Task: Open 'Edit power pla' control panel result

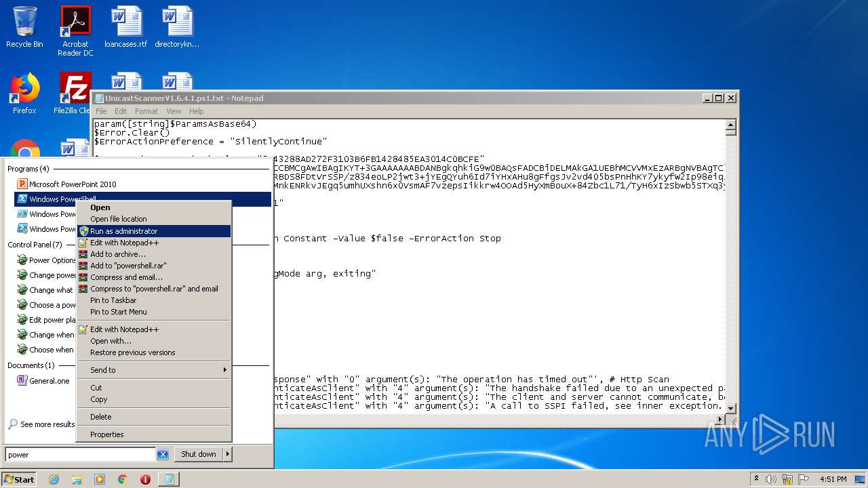Action: (x=45, y=320)
